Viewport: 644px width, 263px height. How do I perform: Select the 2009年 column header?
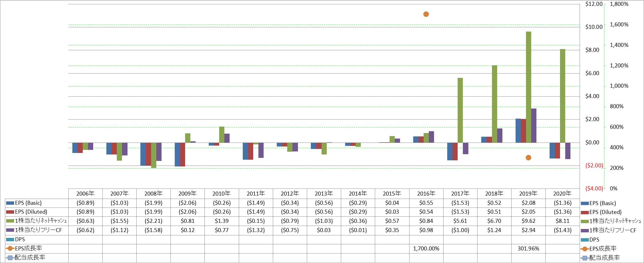[x=188, y=194]
